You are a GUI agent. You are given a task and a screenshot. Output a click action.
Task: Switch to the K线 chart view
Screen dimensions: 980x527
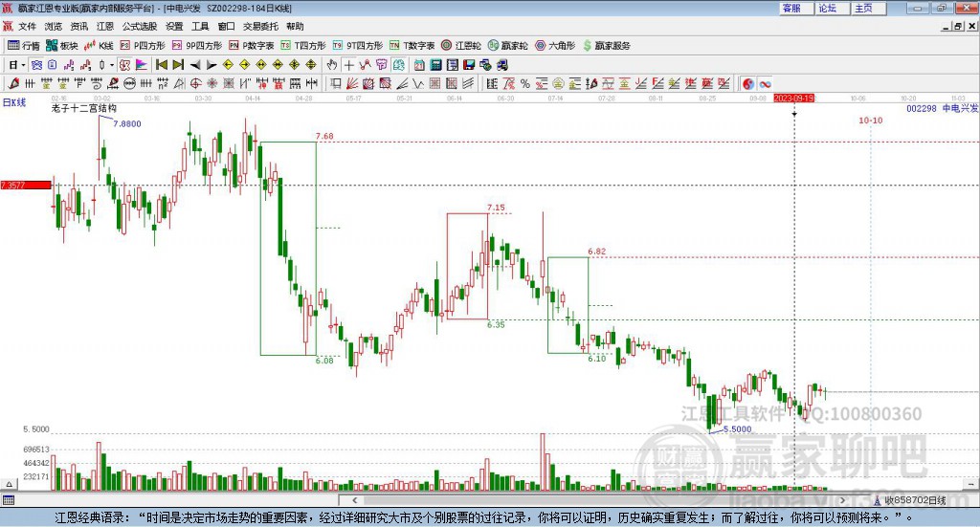(x=99, y=46)
